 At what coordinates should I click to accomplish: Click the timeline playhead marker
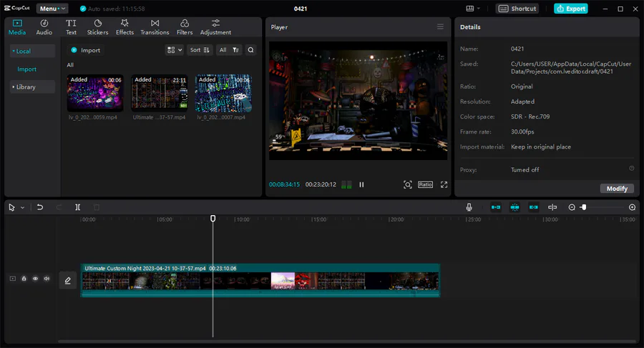pyautogui.click(x=213, y=219)
